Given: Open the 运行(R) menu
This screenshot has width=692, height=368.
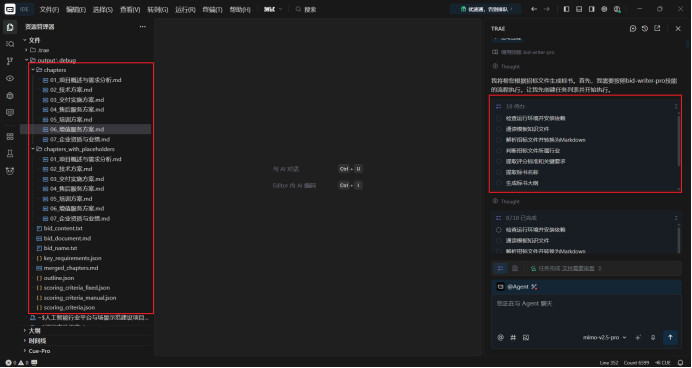Looking at the screenshot, I should click(185, 9).
